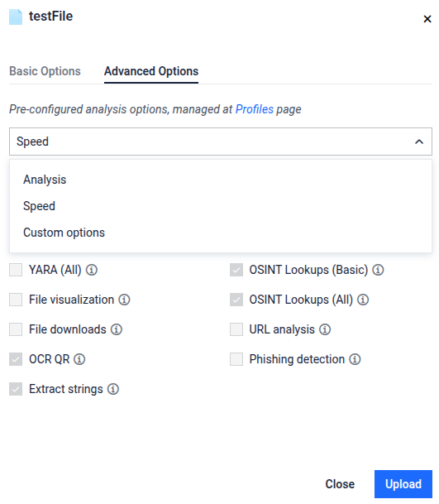Click the info icon next to File downloads
This screenshot has width=439, height=504.
click(x=117, y=329)
